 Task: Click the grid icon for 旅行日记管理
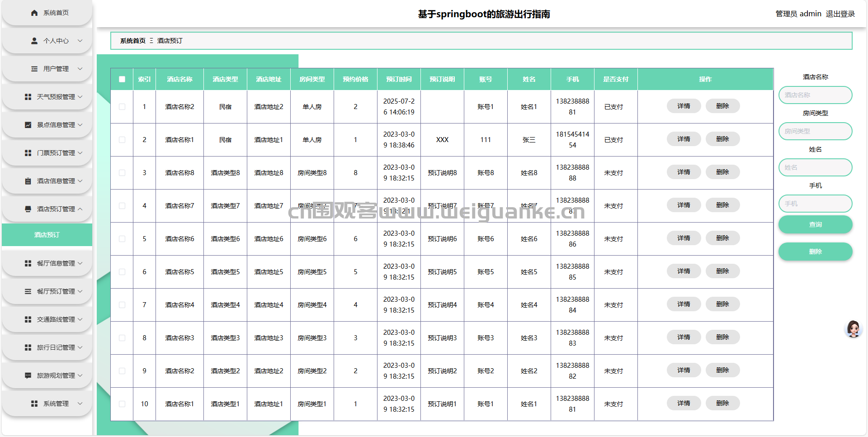(x=28, y=347)
